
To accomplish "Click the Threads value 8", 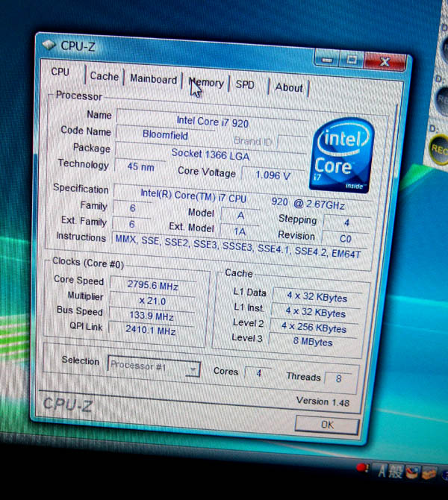I will click(x=338, y=378).
